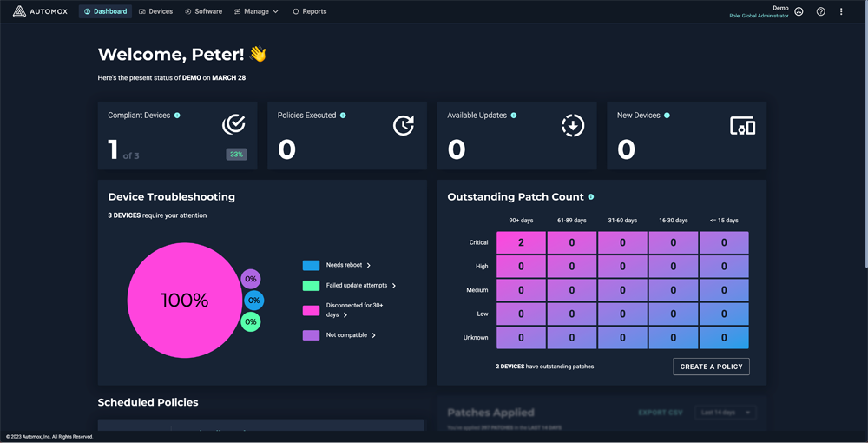The width and height of the screenshot is (868, 443).
Task: Click the Role: Global Administrator text
Action: tap(759, 16)
